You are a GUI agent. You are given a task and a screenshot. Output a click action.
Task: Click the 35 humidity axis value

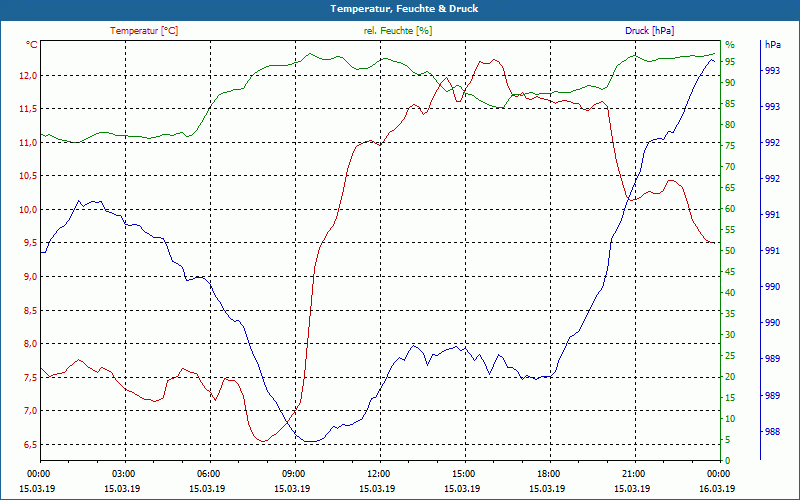pos(730,314)
